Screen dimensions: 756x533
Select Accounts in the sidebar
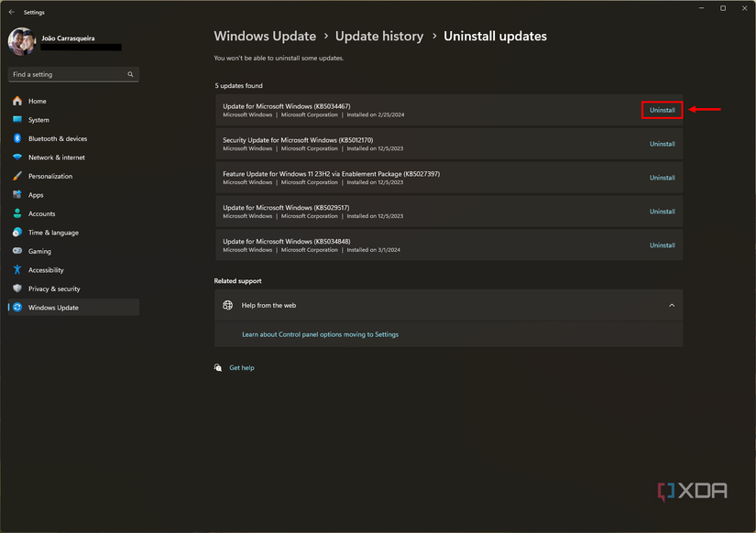tap(74, 213)
